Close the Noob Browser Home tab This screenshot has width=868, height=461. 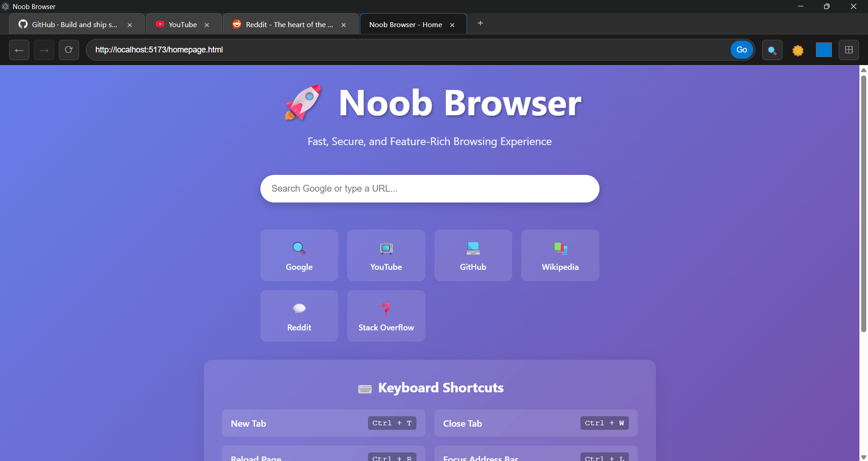click(x=452, y=25)
